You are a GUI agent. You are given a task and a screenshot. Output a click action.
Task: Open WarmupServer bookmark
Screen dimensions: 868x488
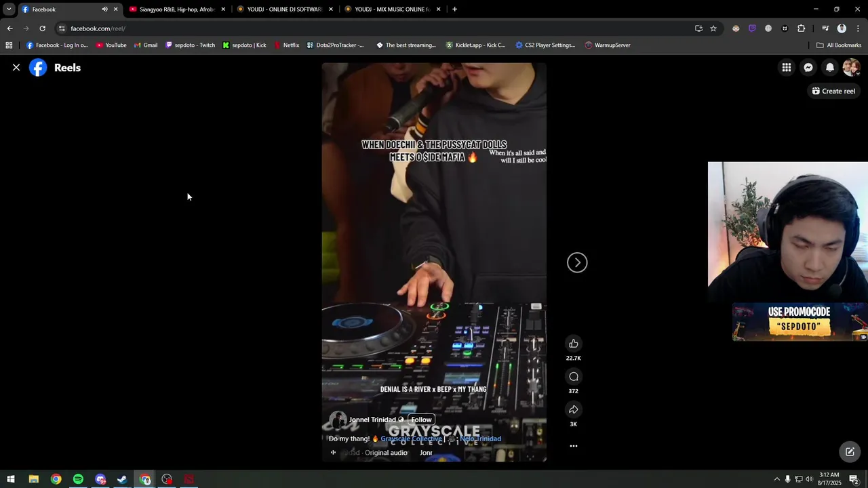click(x=608, y=45)
